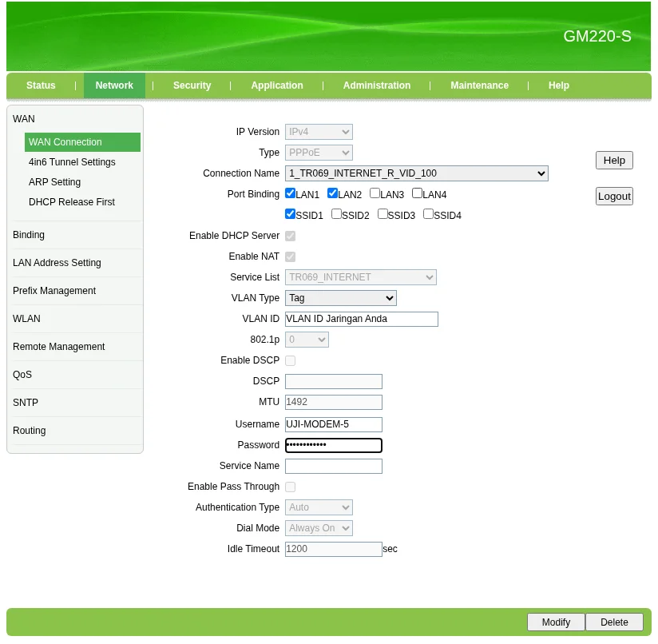The height and width of the screenshot is (644, 658).
Task: Open 4in6 Tunnel Settings
Action: click(x=72, y=162)
